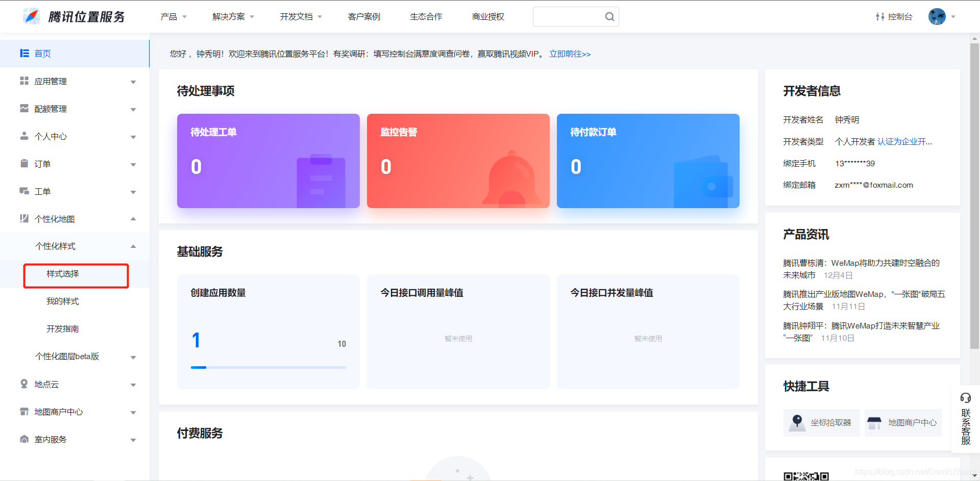Click the 联系客服 side tab text
Image resolution: width=980 pixels, height=481 pixels.
966,426
